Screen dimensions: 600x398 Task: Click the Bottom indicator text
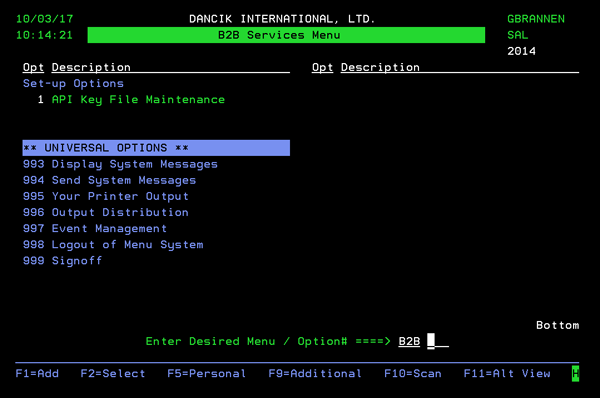(x=558, y=325)
